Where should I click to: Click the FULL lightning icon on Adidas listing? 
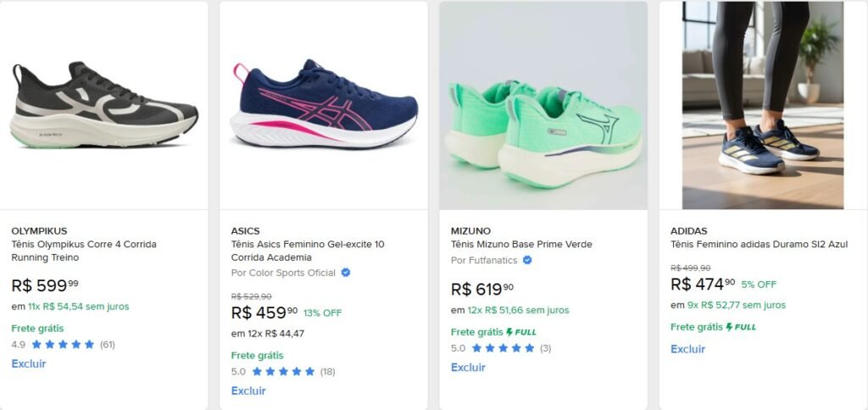tap(730, 327)
